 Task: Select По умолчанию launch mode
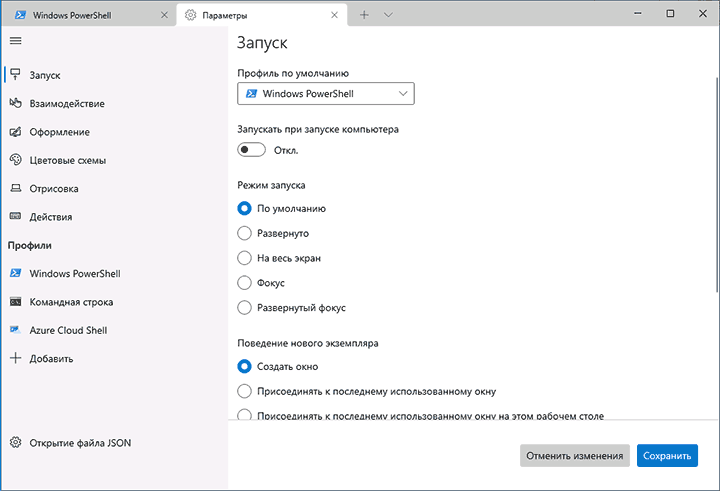281,209
